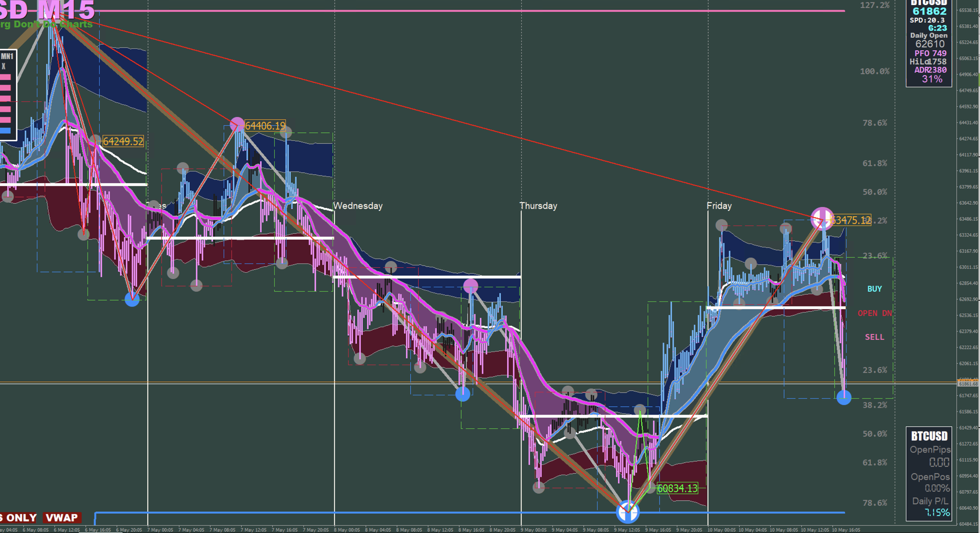Click the Daily P/L readout in BTCUSD panel
Screen dimensions: 980x533
(x=937, y=512)
